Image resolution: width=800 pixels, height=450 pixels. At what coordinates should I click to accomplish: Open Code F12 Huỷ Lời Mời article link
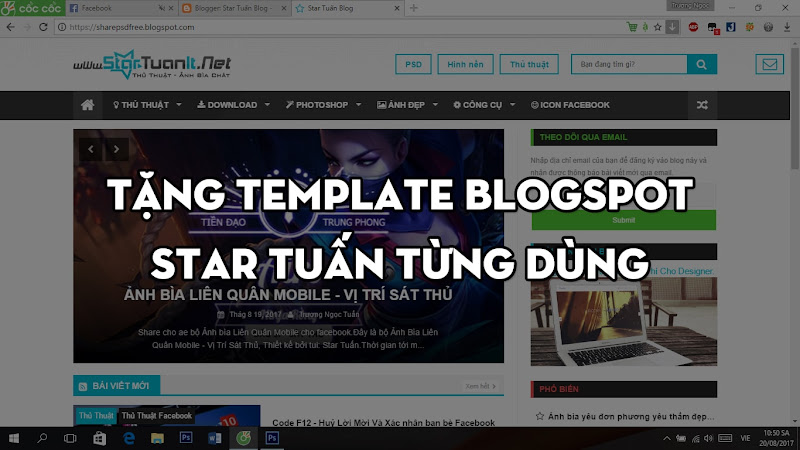coord(383,422)
